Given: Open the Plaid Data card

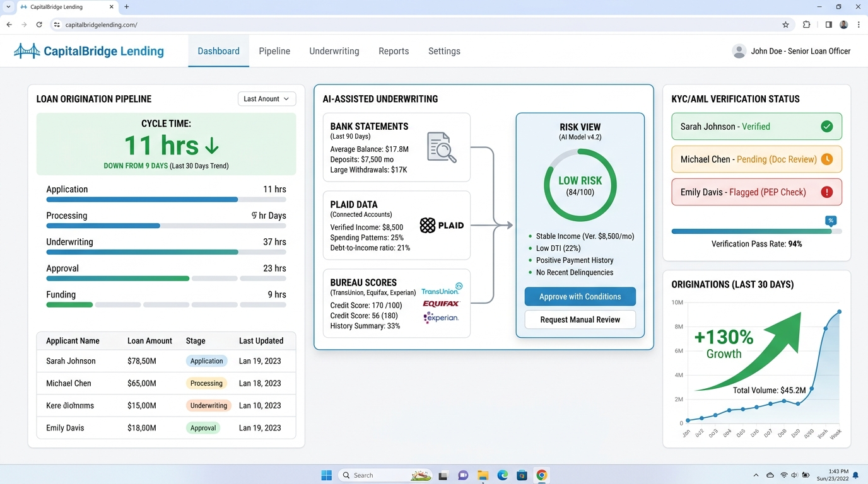Looking at the screenshot, I should click(396, 226).
